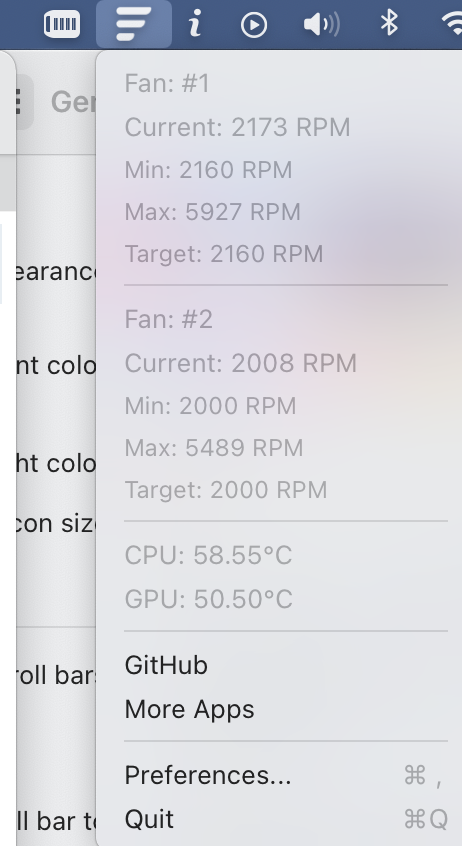Click the fan control menu bar icon

(x=134, y=24)
